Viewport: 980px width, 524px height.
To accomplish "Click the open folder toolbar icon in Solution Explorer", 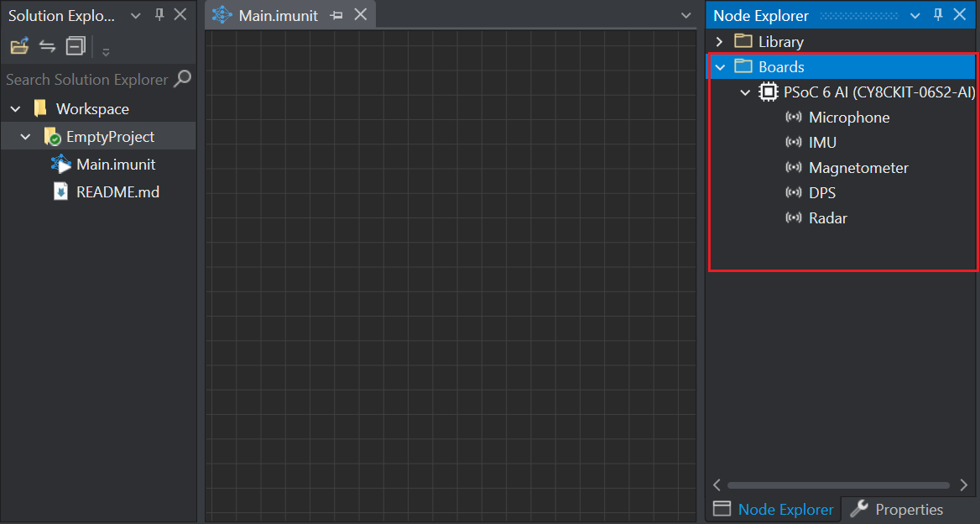I will tap(19, 46).
